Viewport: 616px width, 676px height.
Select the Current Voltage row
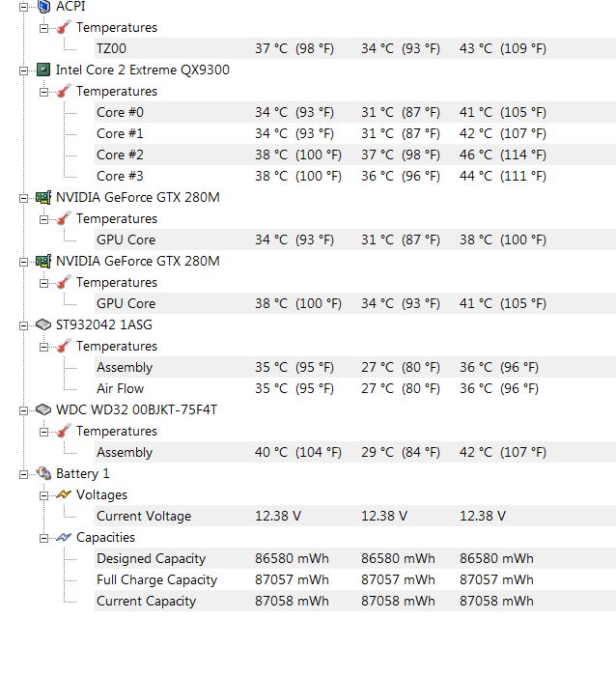[x=354, y=516]
